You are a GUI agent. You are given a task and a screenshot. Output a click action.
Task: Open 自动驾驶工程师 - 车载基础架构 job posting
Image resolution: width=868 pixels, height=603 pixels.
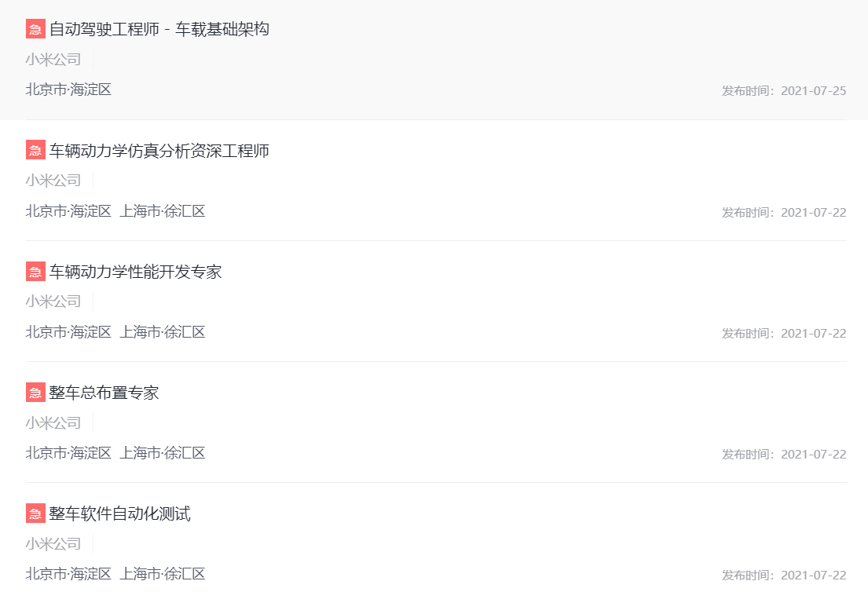159,30
